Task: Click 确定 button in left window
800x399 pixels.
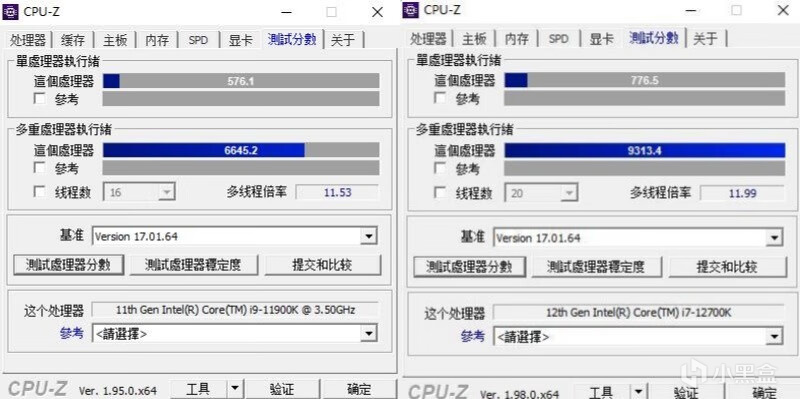Action: 360,389
